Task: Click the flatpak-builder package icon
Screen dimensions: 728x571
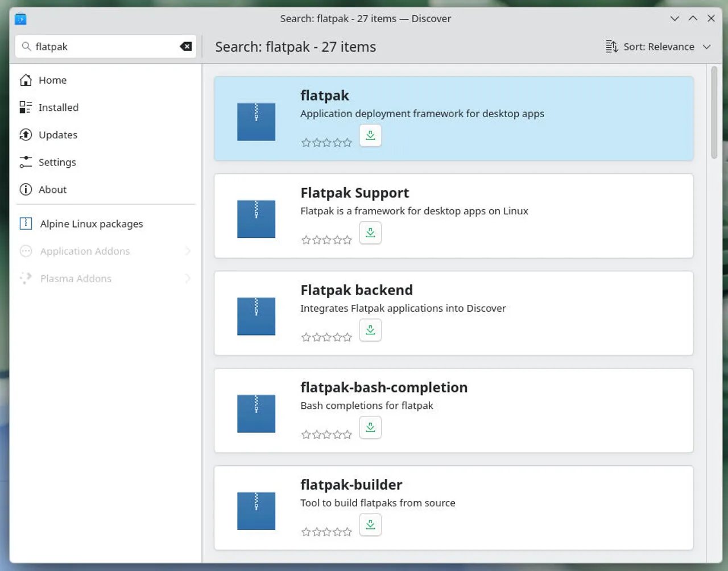Action: click(256, 511)
